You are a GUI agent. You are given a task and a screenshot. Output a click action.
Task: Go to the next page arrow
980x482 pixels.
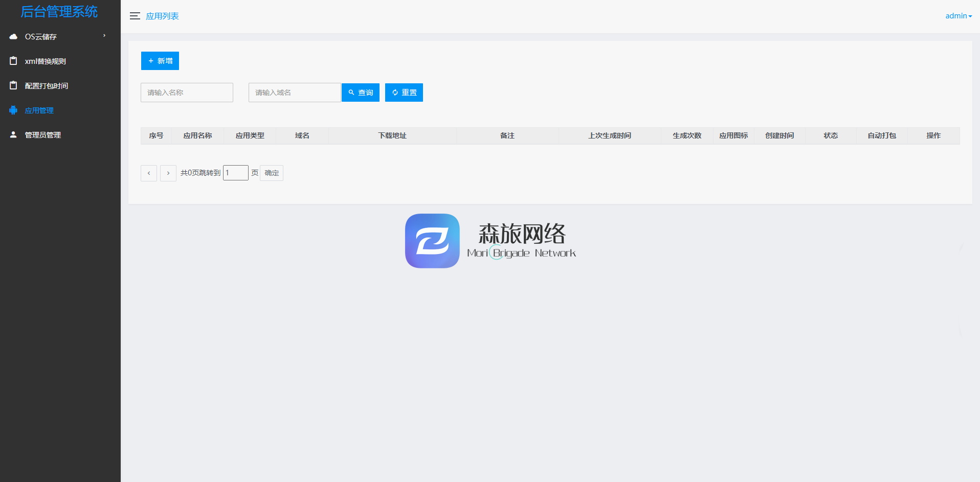(168, 173)
